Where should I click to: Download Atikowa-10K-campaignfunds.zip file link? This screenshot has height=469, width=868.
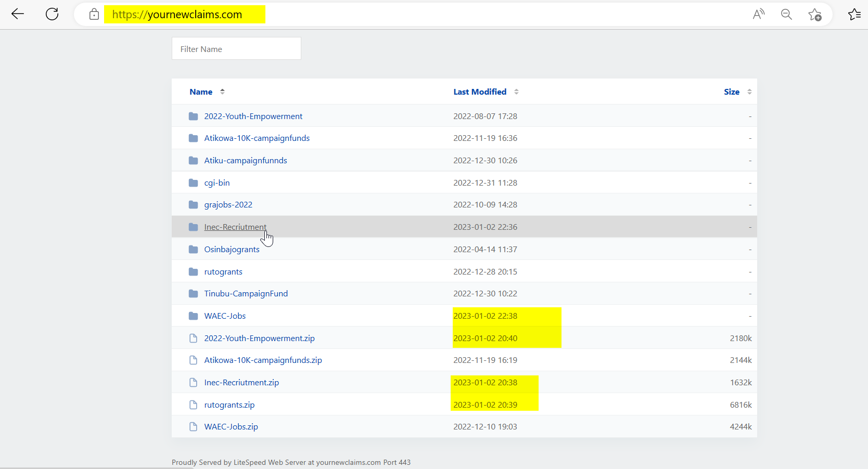pos(263,360)
